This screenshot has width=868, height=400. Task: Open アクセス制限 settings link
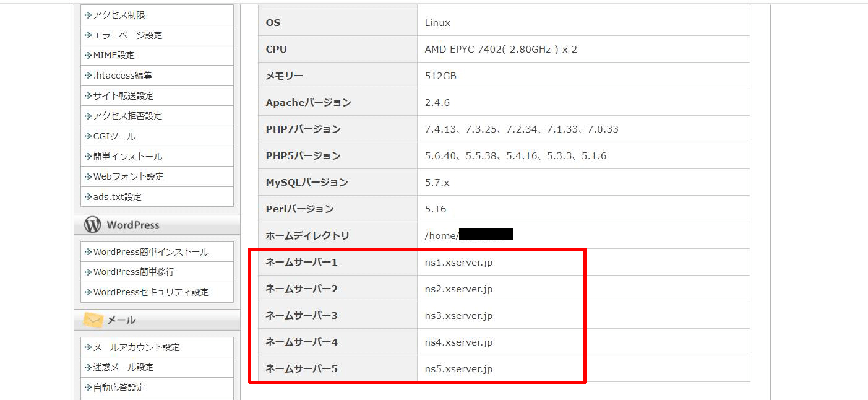pos(119,15)
